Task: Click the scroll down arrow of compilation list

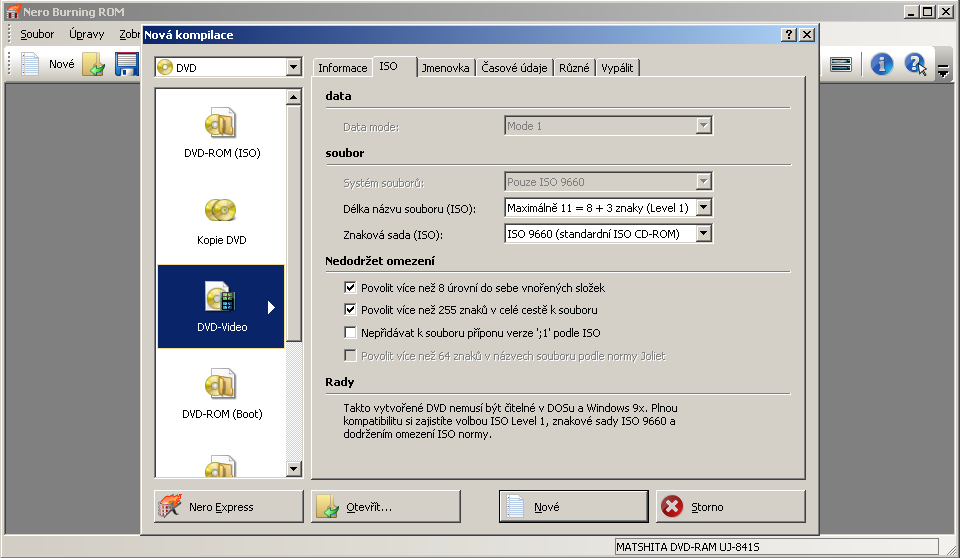Action: coord(294,469)
